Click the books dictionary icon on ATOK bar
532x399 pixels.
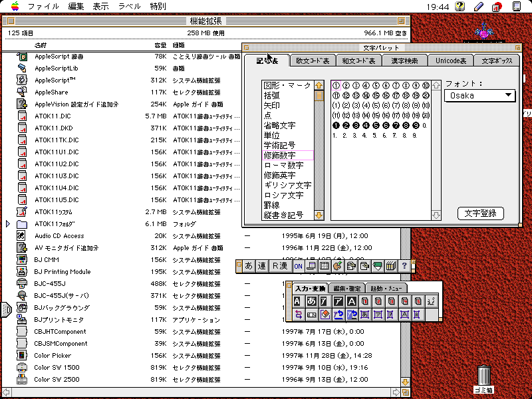point(390,266)
